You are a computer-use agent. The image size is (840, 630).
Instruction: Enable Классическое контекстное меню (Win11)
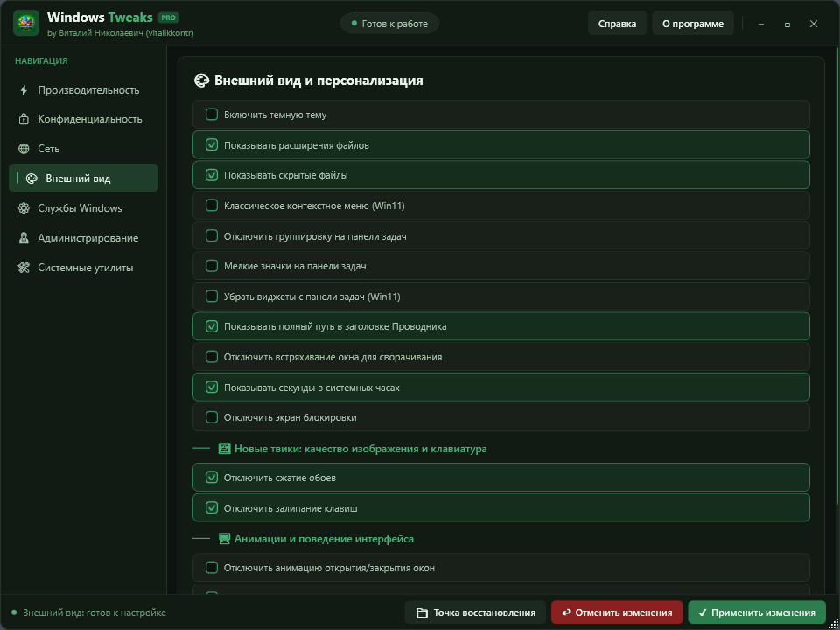(x=212, y=205)
